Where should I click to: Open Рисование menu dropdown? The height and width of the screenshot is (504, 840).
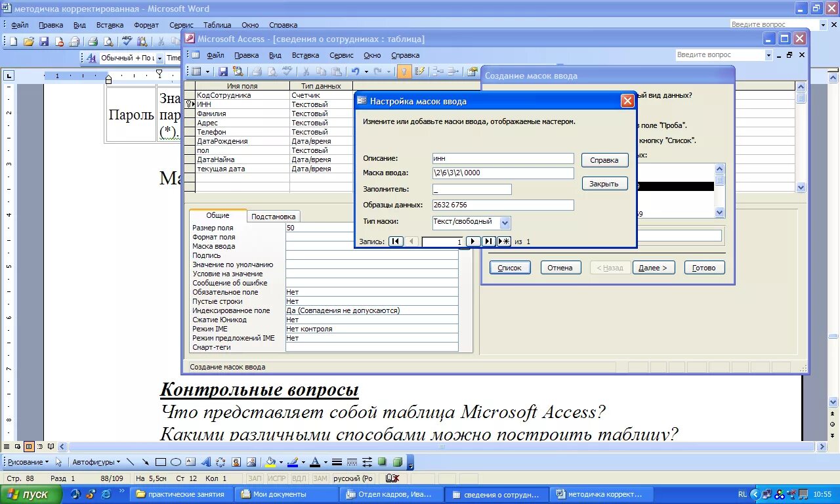click(x=27, y=462)
